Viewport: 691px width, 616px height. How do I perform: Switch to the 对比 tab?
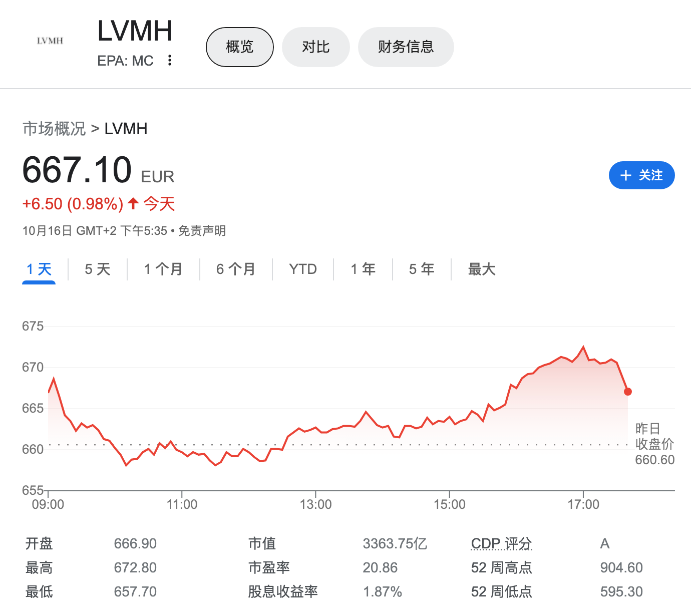tap(316, 47)
